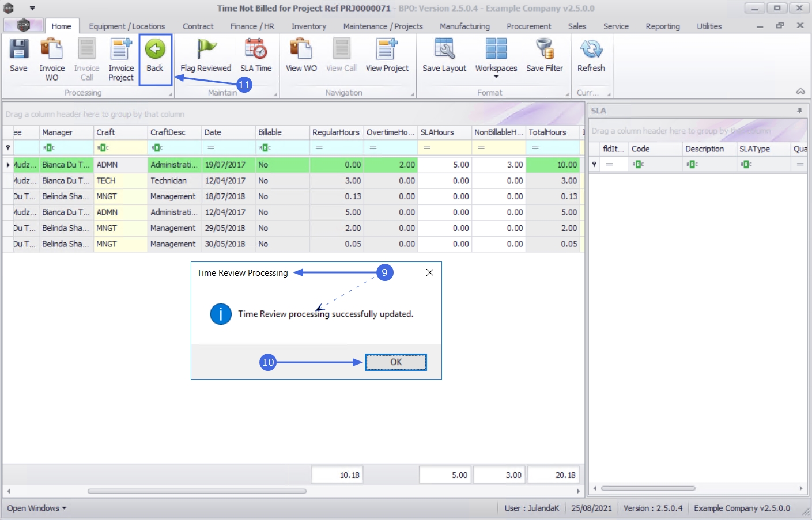Viewport: 812px width, 520px height.
Task: Restore the inner document window
Action: coord(780,26)
